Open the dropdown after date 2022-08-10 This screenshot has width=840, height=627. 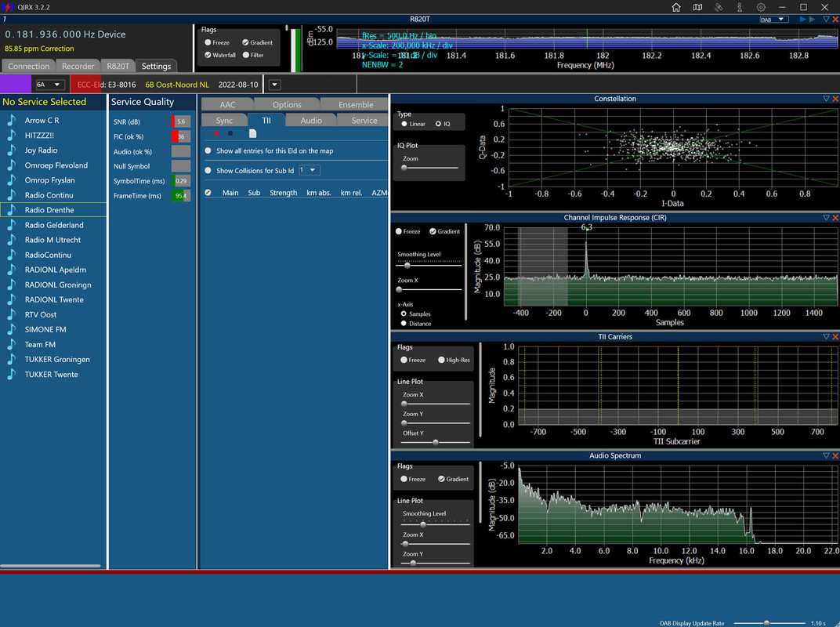click(274, 85)
